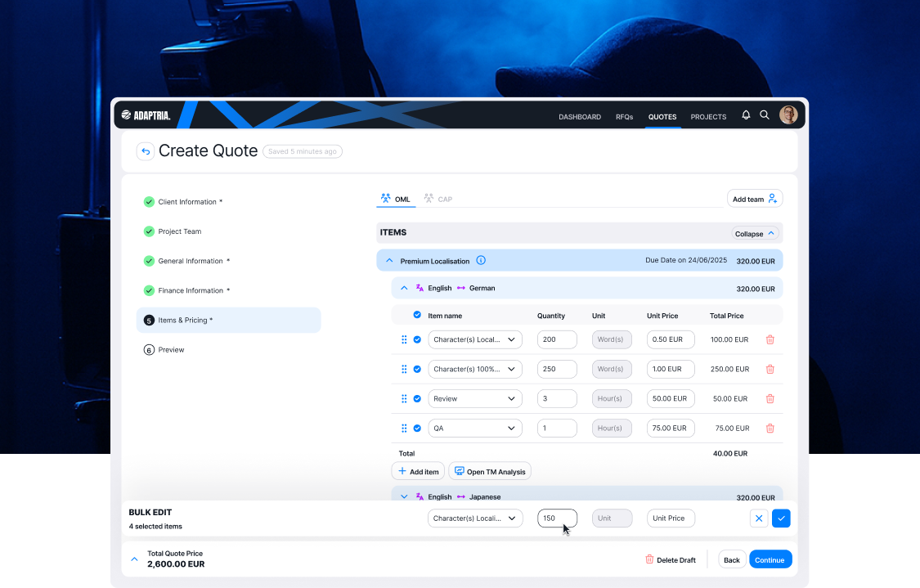Screen dimensions: 920x588
Task: Click the quantity field showing 250
Action: tap(557, 369)
